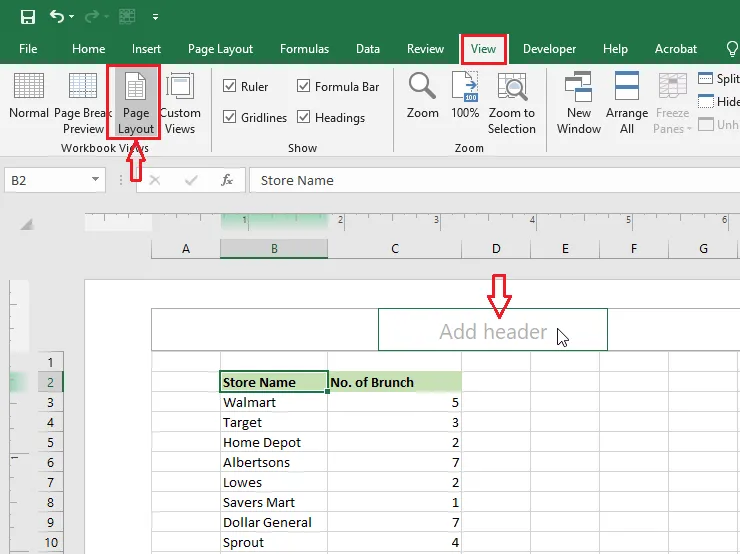This screenshot has width=740, height=554.
Task: Open the Page Layout ribbon tab
Action: click(x=220, y=49)
